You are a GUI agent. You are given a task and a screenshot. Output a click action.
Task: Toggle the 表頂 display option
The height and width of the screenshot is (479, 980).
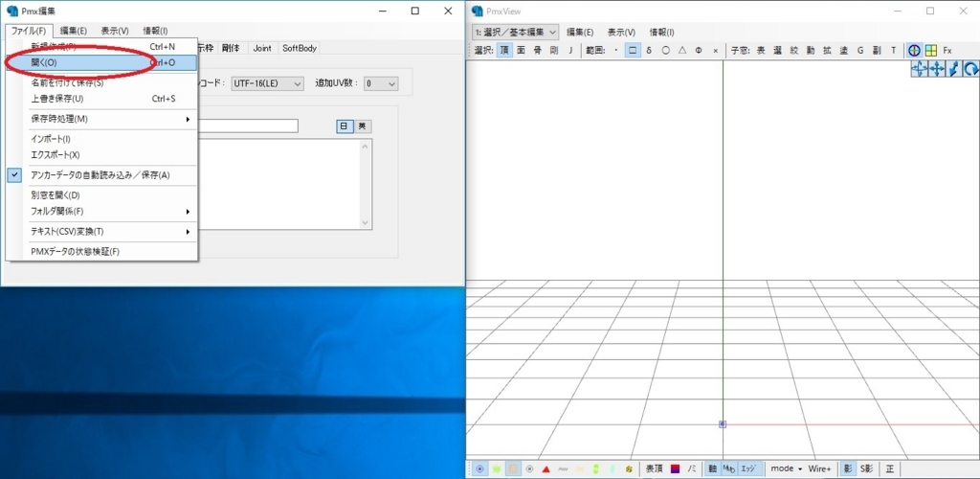click(654, 468)
